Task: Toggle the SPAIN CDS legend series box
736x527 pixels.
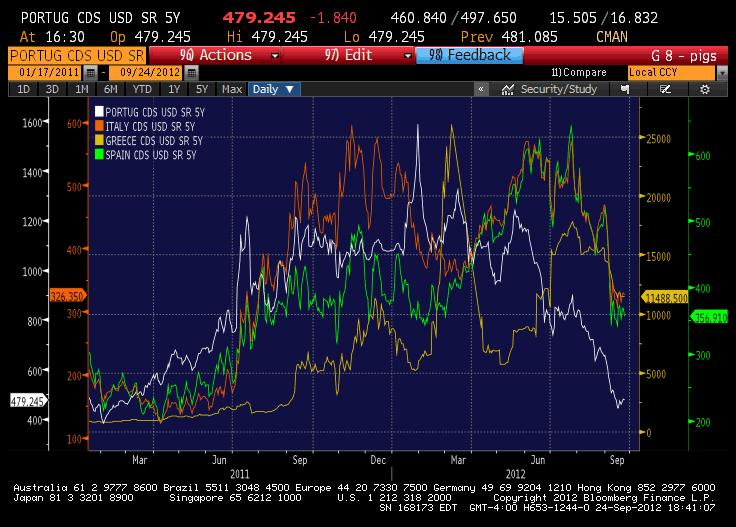Action: click(x=98, y=154)
